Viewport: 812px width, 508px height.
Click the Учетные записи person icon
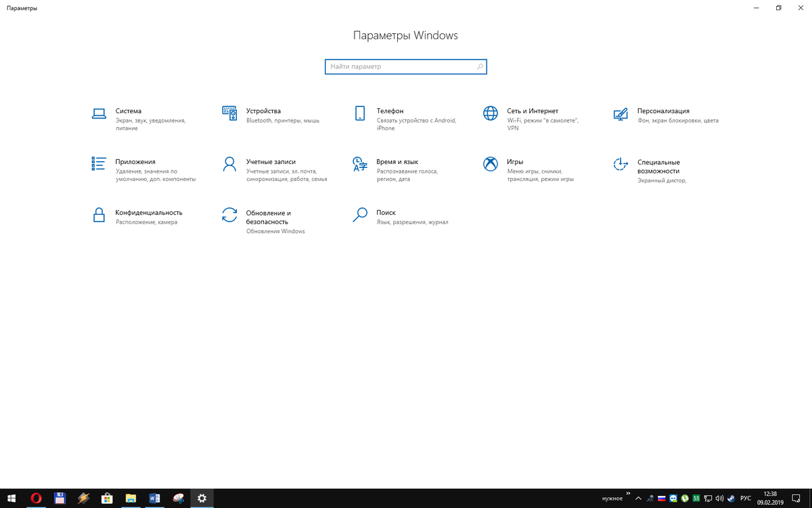click(x=229, y=164)
